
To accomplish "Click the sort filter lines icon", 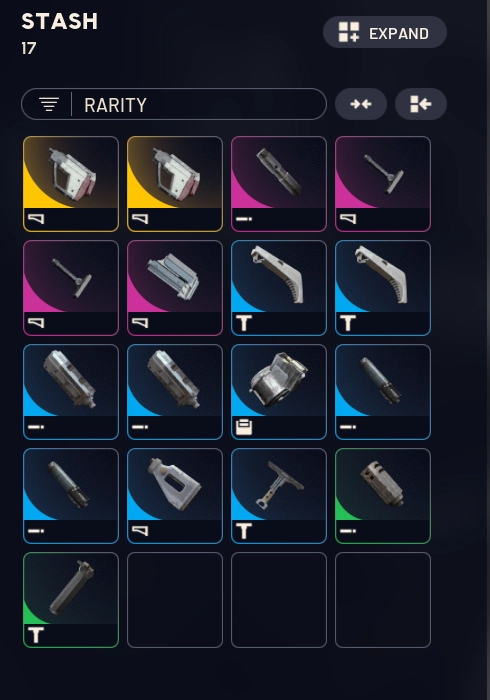I will pos(49,104).
